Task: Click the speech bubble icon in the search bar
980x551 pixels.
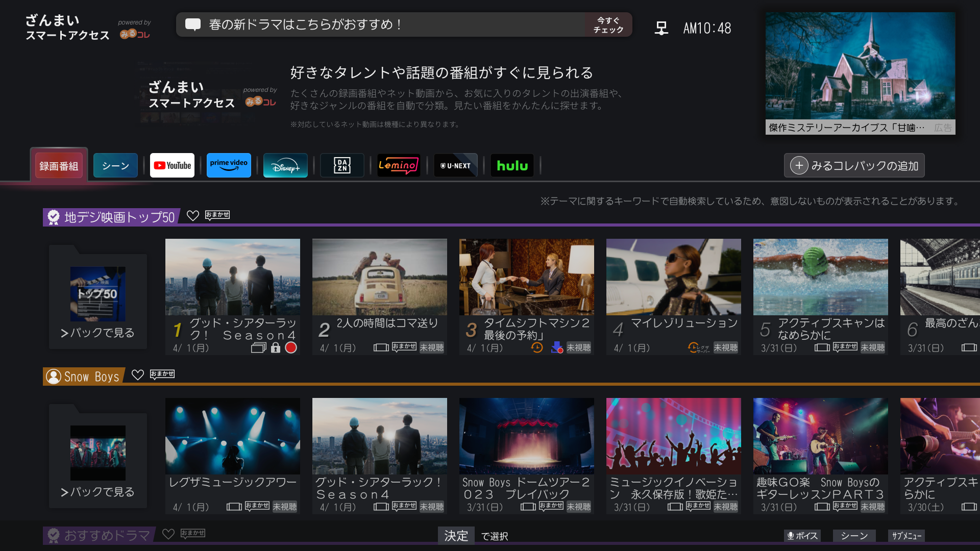Action: 193,24
